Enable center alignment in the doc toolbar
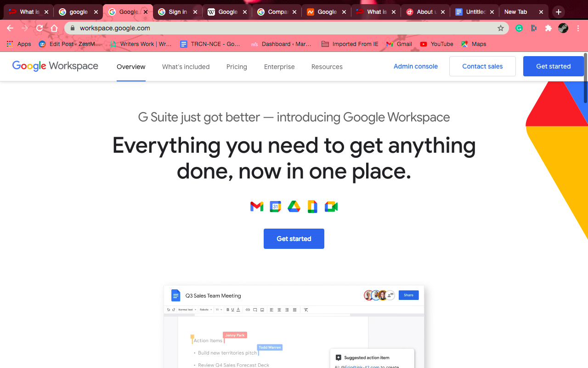 click(x=279, y=310)
